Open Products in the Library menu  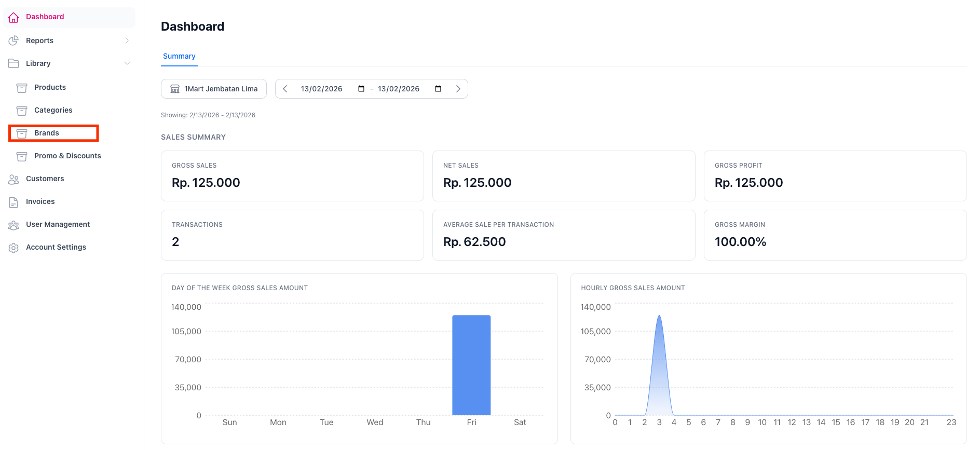tap(50, 87)
